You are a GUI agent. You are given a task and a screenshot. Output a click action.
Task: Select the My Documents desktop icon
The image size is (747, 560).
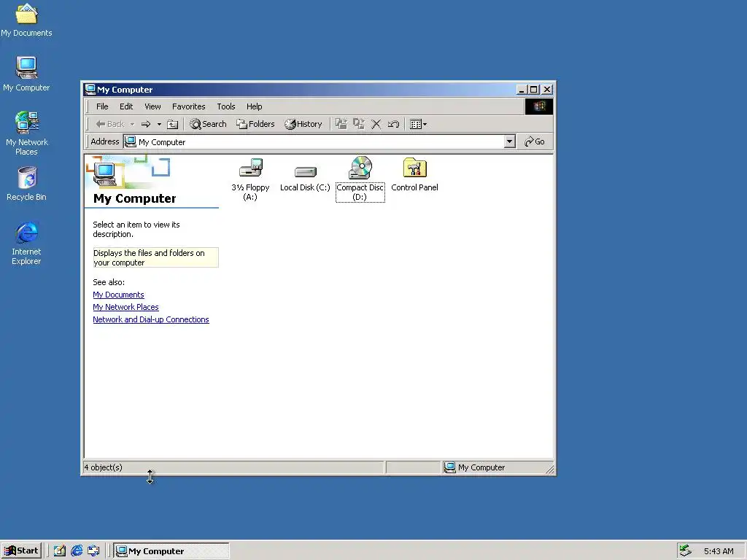[27, 20]
